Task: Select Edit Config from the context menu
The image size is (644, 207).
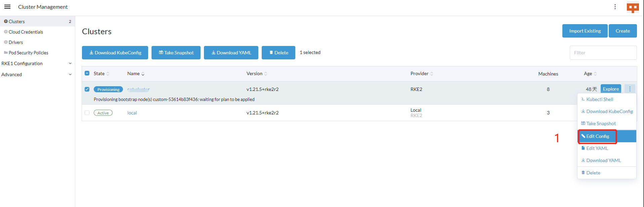Action: 607,136
